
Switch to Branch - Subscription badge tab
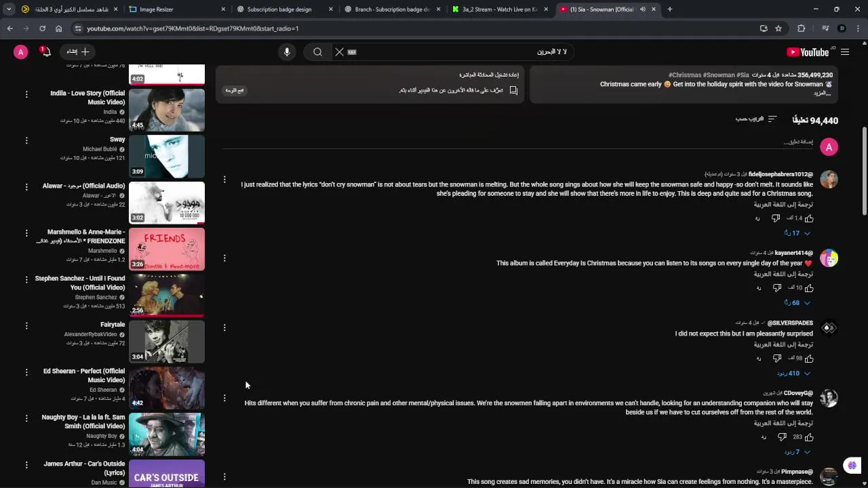[392, 9]
